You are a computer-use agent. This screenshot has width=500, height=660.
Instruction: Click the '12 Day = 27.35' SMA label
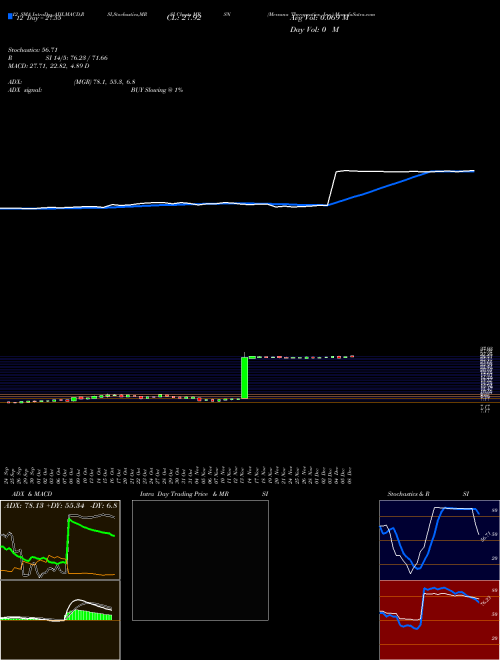[39, 18]
